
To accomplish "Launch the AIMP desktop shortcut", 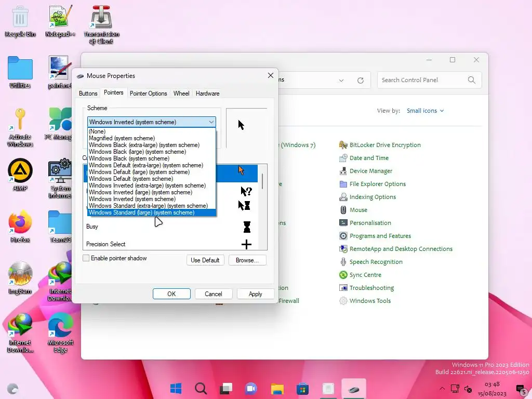I will point(20,175).
